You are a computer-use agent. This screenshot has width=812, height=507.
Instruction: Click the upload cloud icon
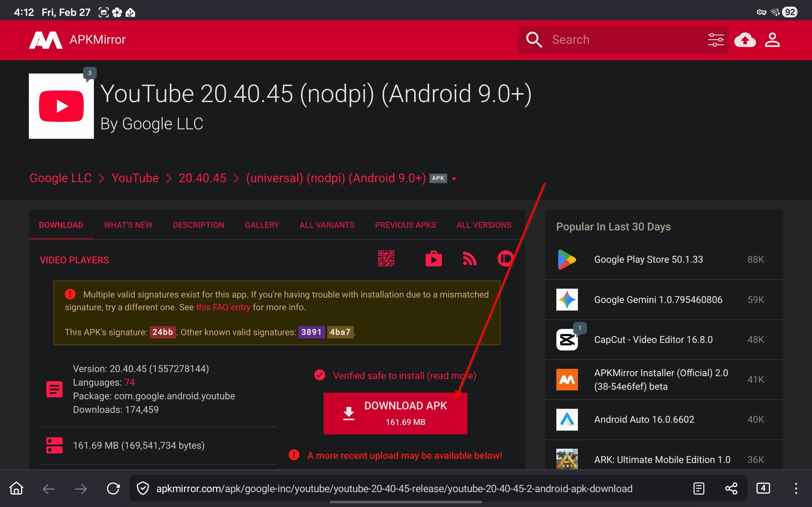744,40
